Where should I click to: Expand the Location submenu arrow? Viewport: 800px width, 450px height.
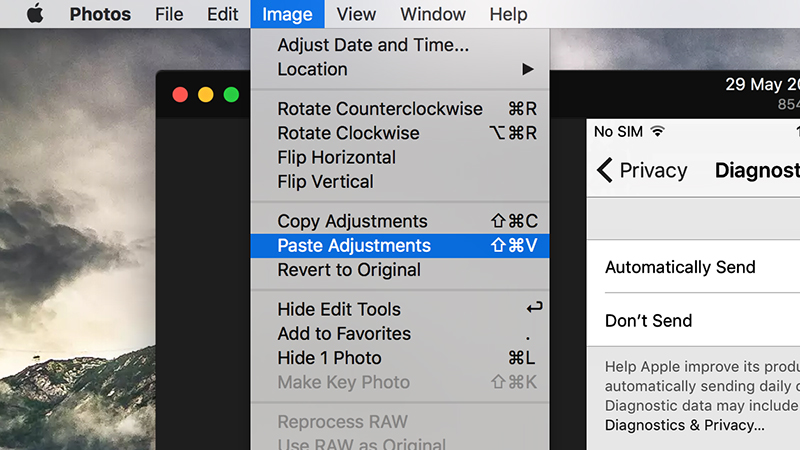(528, 69)
